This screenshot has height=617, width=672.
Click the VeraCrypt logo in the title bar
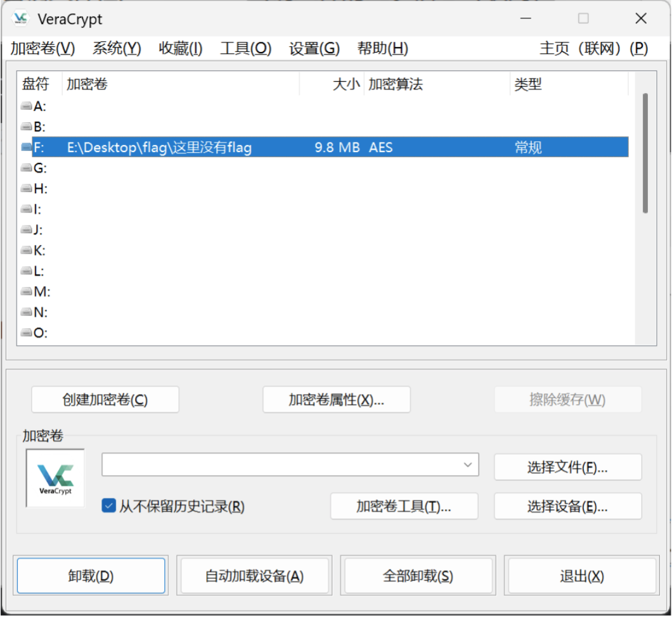pyautogui.click(x=20, y=18)
